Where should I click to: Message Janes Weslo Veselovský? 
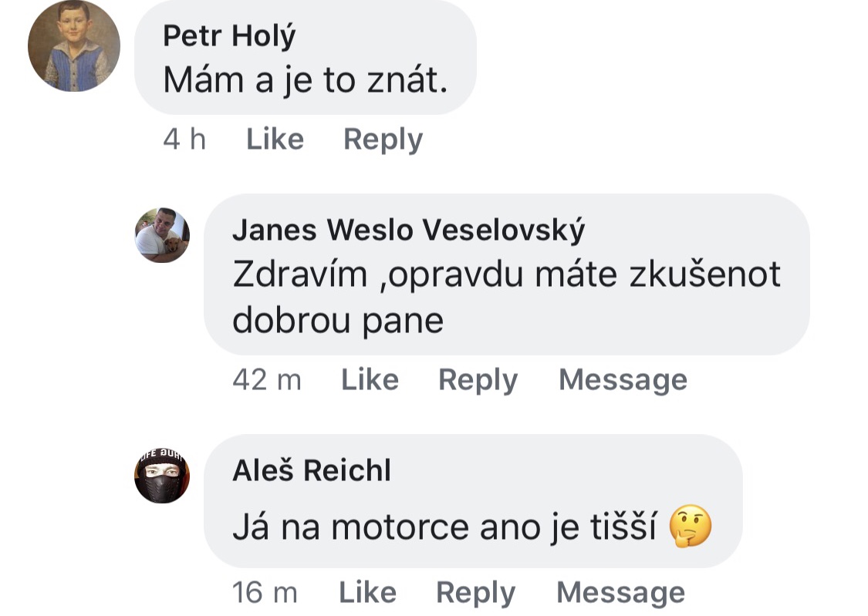[x=623, y=380]
